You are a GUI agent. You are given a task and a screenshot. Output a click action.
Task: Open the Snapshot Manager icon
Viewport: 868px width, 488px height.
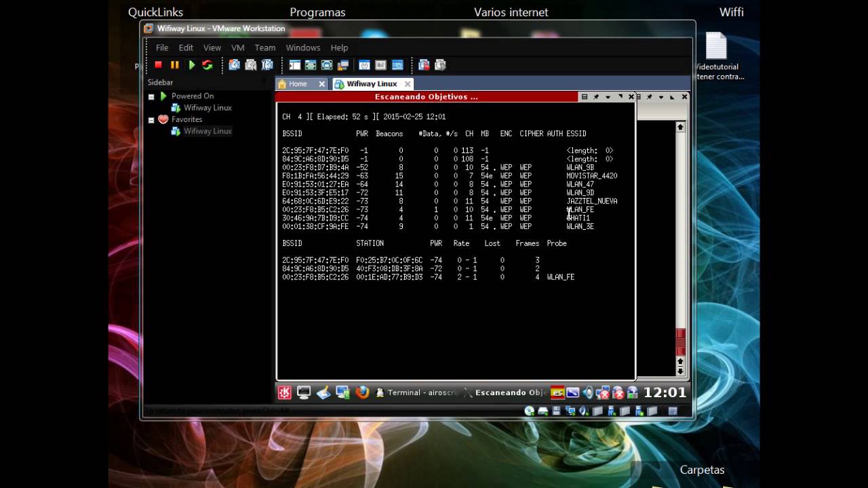[267, 65]
